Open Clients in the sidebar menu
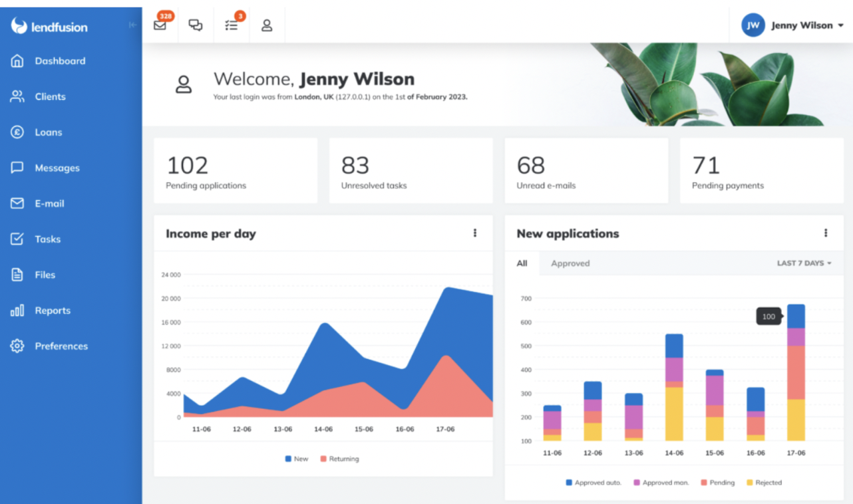 click(x=50, y=96)
